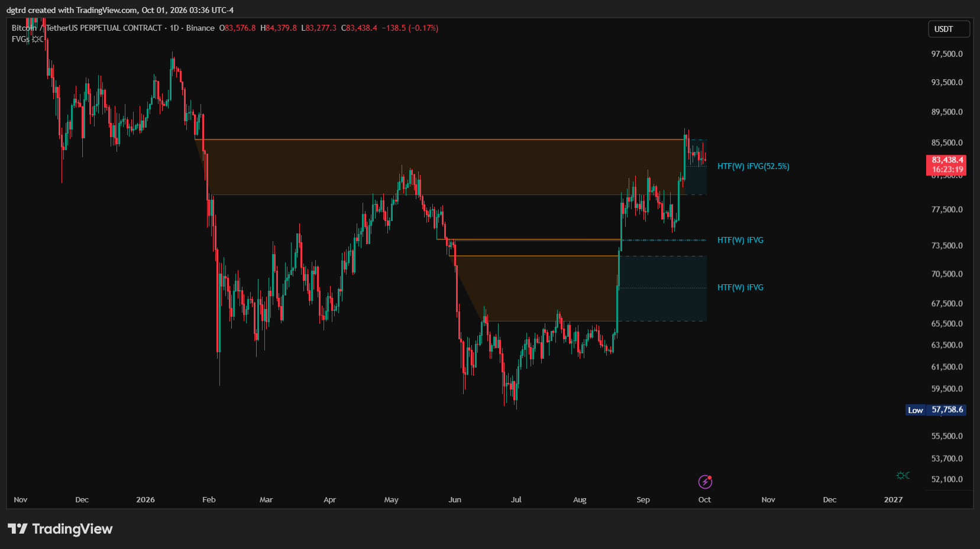Image resolution: width=980 pixels, height=549 pixels.
Task: Click the 2026 label on time axis
Action: click(x=145, y=500)
